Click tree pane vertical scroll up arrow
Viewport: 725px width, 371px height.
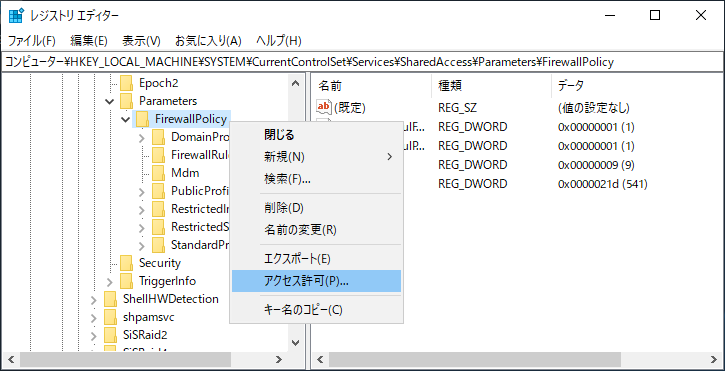click(x=295, y=83)
